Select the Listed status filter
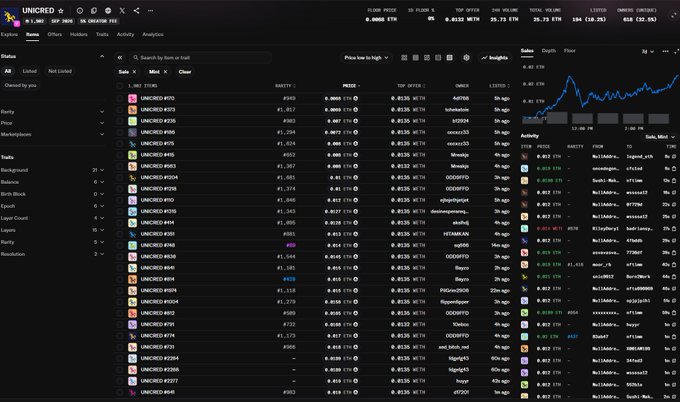 click(x=29, y=71)
